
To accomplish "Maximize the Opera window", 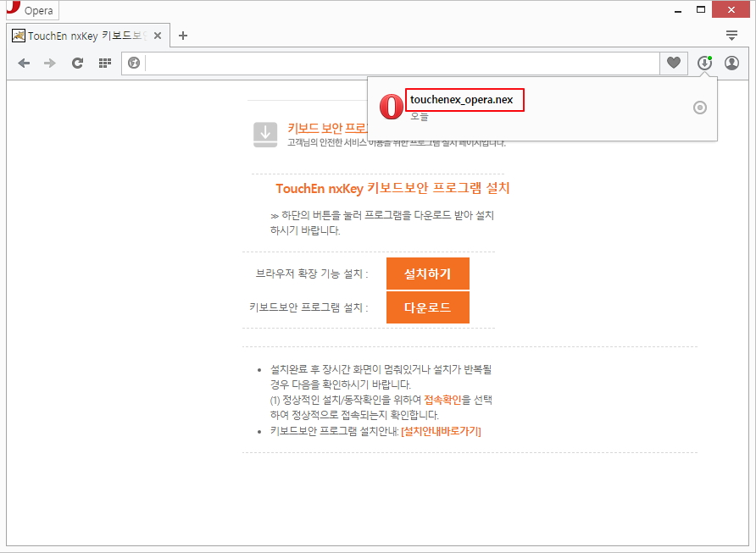I will [701, 9].
